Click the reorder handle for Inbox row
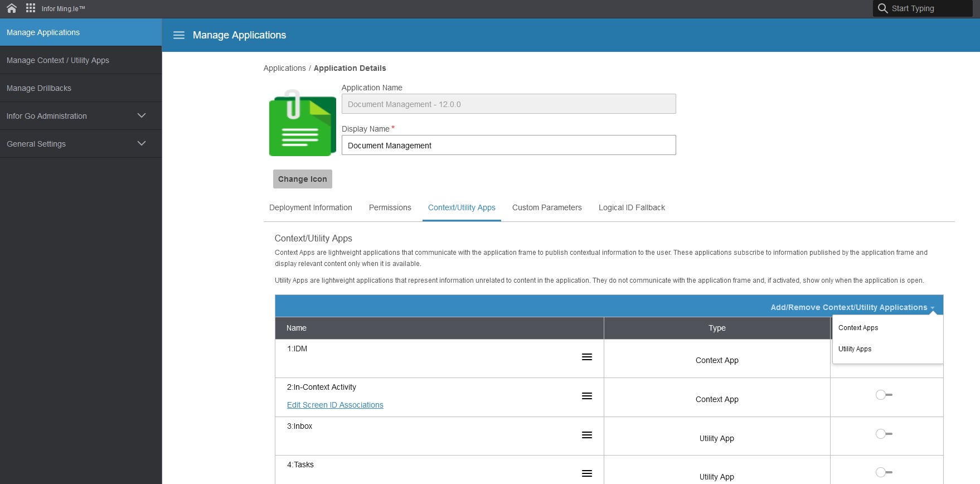Screen dimensions: 980x484 point(586,435)
